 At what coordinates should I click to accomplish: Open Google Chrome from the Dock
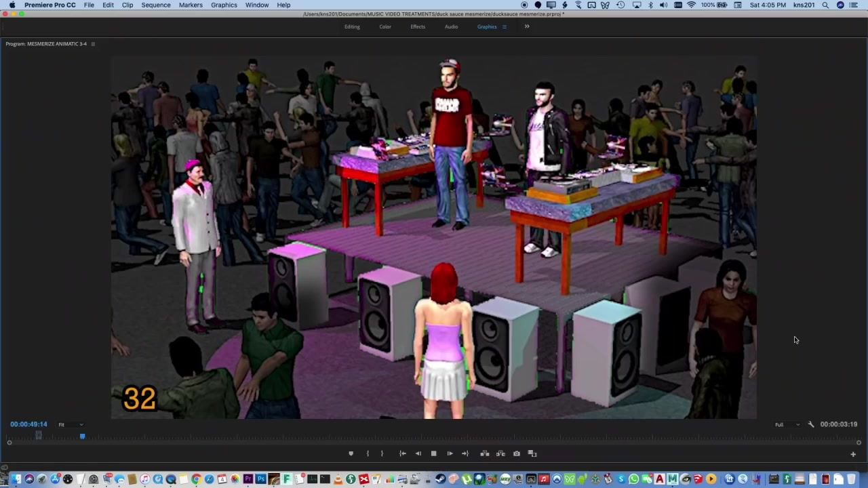196,480
